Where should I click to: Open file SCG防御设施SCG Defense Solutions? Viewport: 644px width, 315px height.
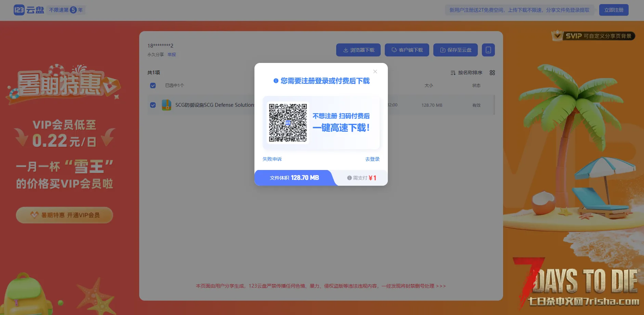[215, 105]
